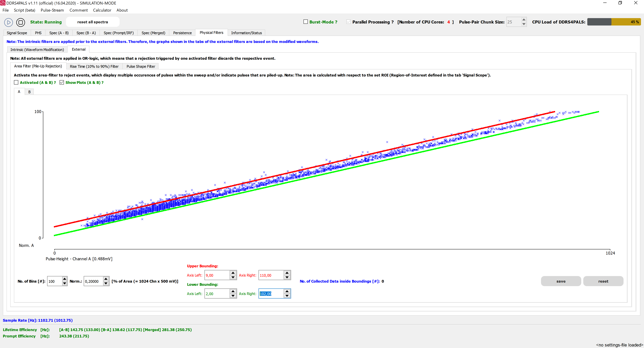Image resolution: width=644 pixels, height=348 pixels.
Task: Increase the Norm. value with up arrow
Action: click(x=106, y=279)
